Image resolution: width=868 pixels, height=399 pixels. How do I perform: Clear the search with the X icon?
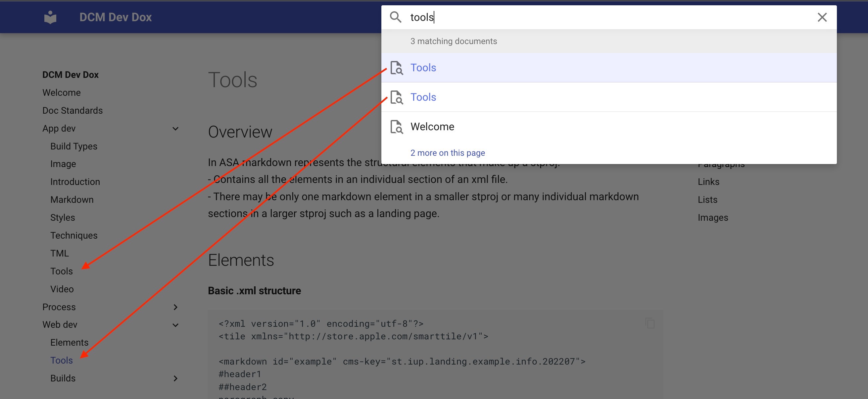click(x=822, y=17)
